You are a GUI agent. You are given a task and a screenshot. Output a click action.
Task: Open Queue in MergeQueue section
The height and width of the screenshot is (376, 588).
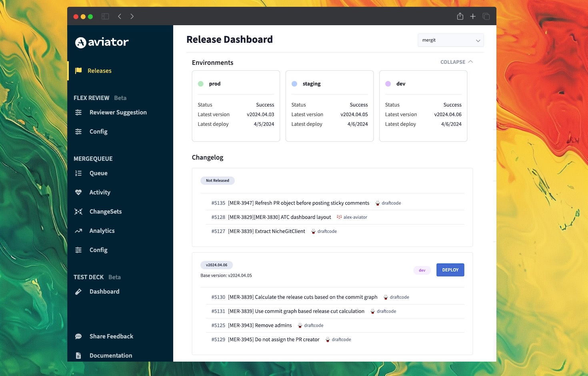pos(98,173)
